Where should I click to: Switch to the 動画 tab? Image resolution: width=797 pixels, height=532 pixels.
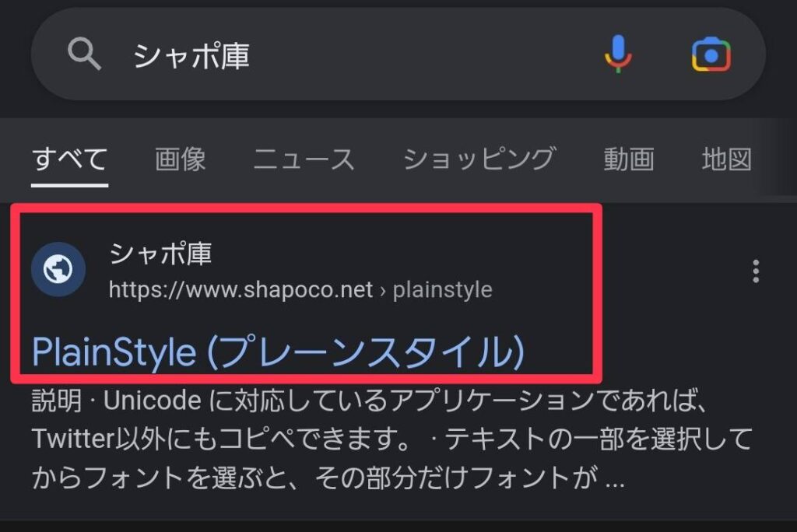click(x=629, y=159)
